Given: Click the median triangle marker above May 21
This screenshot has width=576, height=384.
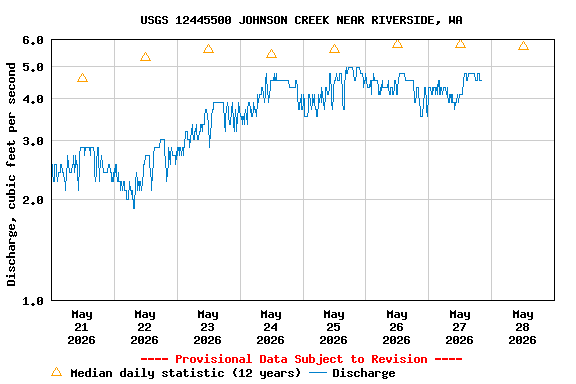Looking at the screenshot, I should [82, 78].
